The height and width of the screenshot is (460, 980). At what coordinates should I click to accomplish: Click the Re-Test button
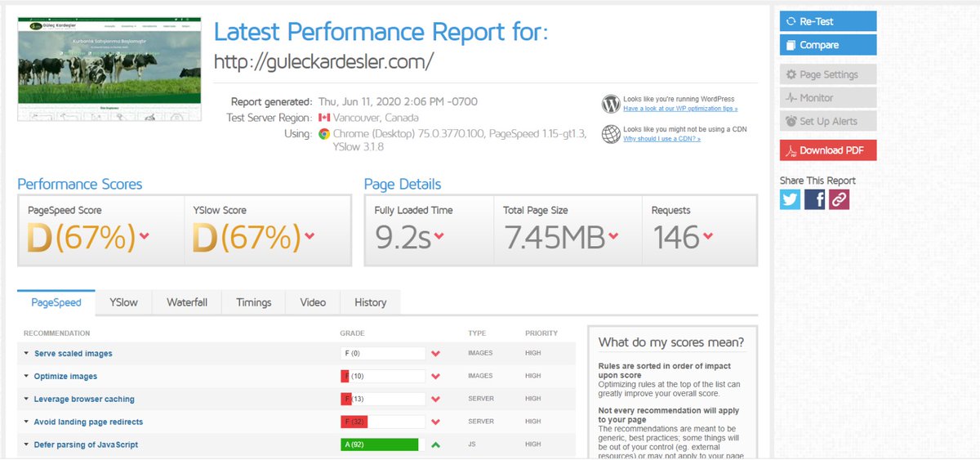[x=828, y=21]
